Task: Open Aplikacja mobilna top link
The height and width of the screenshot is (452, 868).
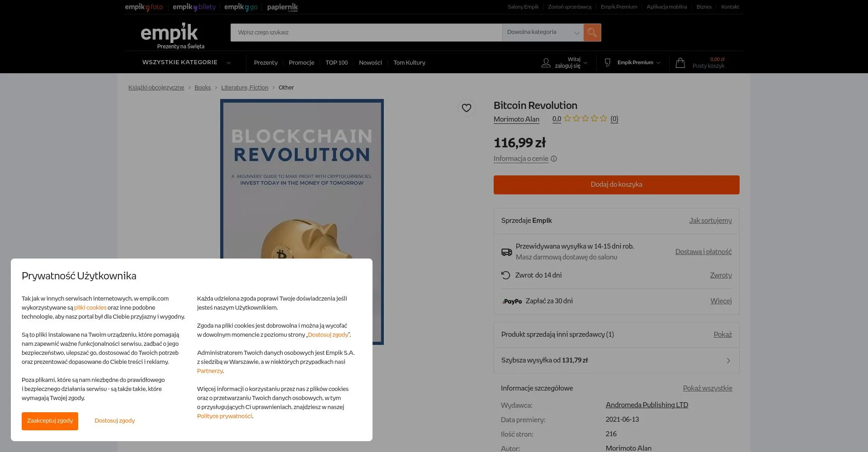Action: point(667,7)
